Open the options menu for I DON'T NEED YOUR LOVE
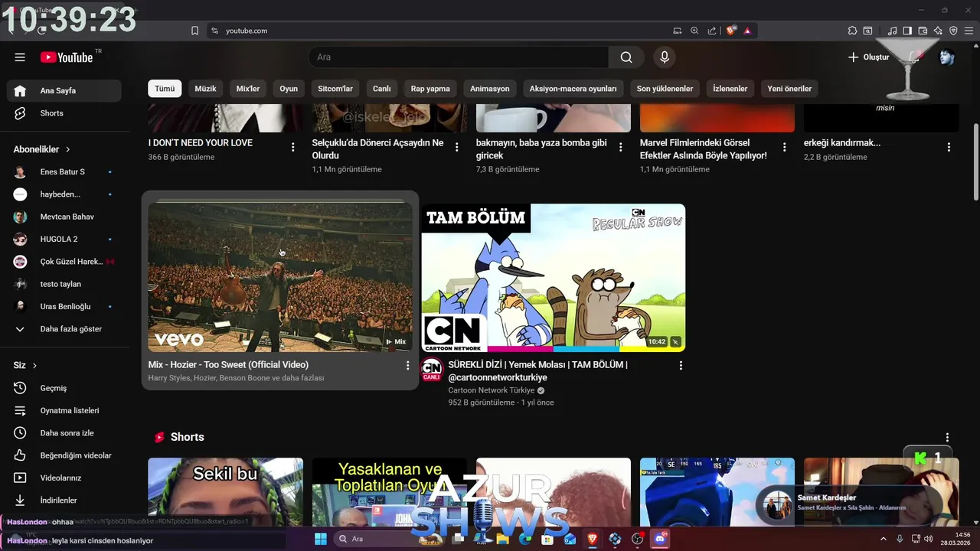The height and width of the screenshot is (551, 980). point(293,147)
